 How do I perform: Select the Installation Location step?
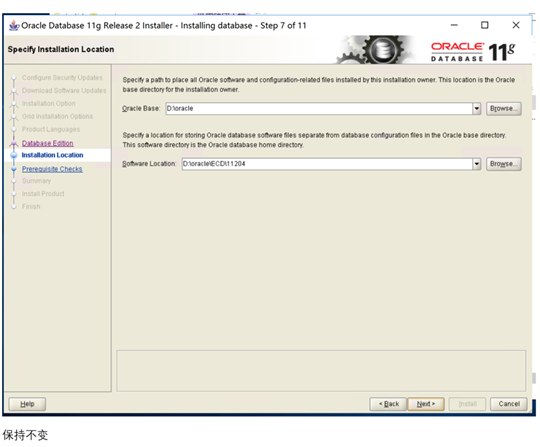[52, 155]
